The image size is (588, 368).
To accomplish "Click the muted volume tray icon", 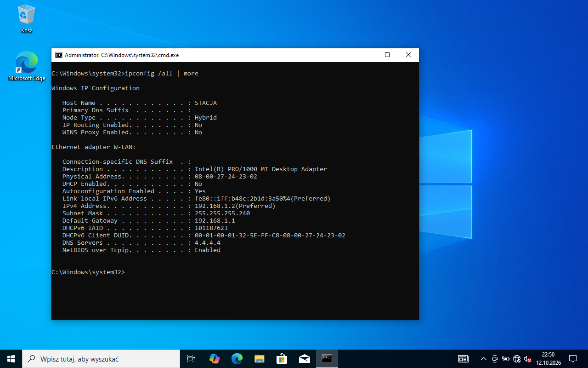I will click(528, 359).
